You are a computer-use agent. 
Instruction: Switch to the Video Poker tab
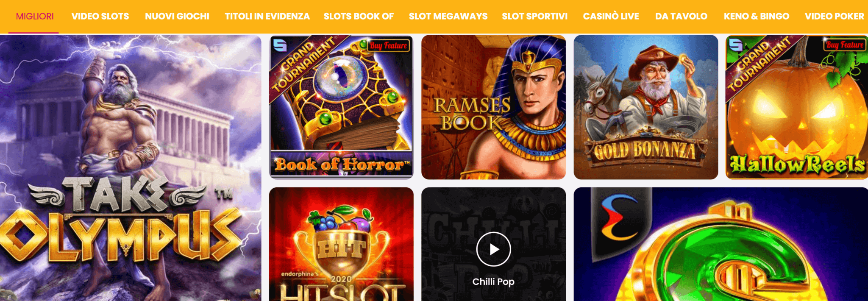(834, 17)
